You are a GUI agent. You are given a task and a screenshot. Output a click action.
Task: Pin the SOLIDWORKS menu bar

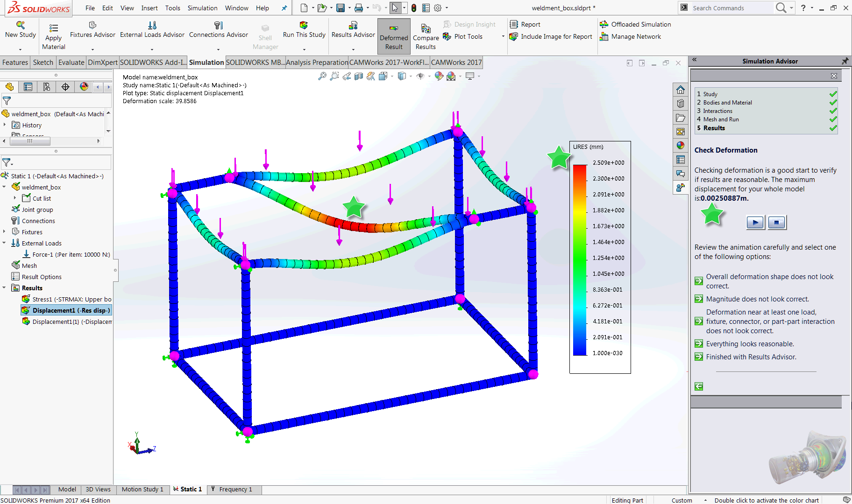tap(284, 8)
